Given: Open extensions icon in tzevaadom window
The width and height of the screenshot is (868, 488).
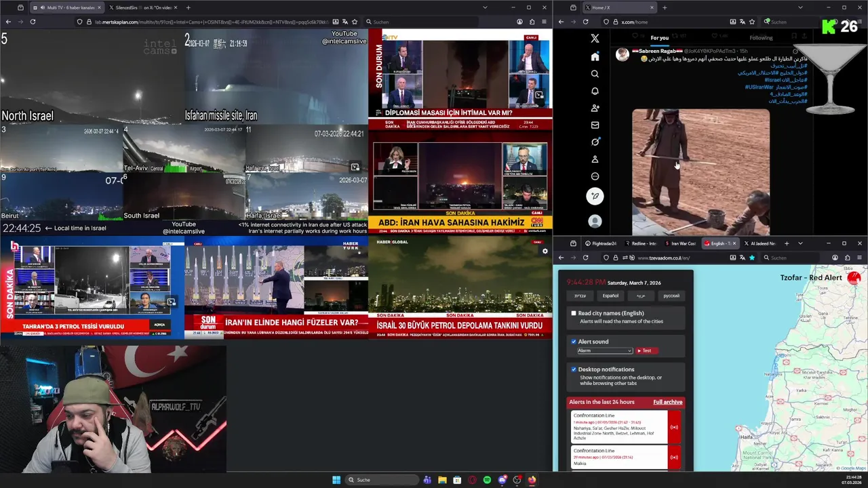Looking at the screenshot, I should coord(847,258).
